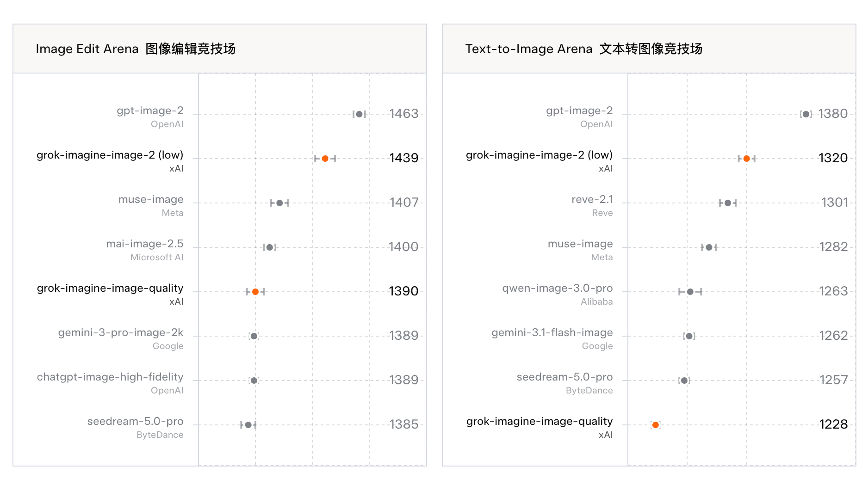Select seedream-5.0-pro in Text-to-Image Arena
The height and width of the screenshot is (479, 868).
click(565, 377)
